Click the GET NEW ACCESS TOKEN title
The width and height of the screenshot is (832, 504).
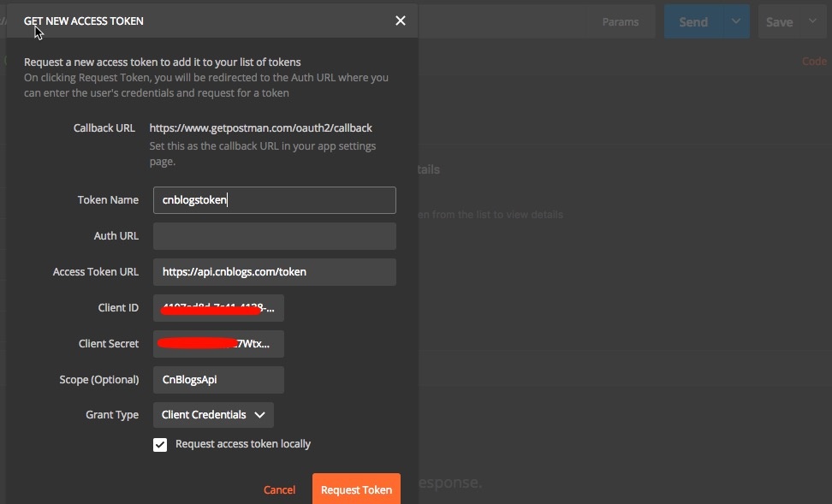tap(83, 21)
